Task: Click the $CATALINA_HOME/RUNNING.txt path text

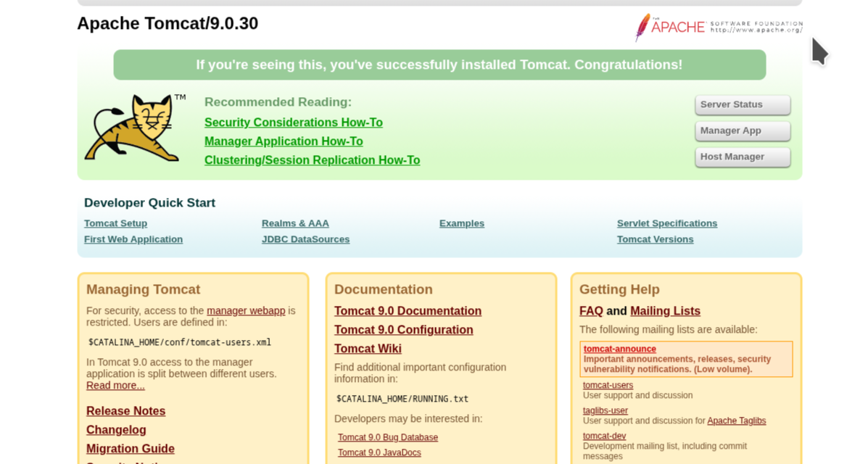Action: (x=402, y=399)
